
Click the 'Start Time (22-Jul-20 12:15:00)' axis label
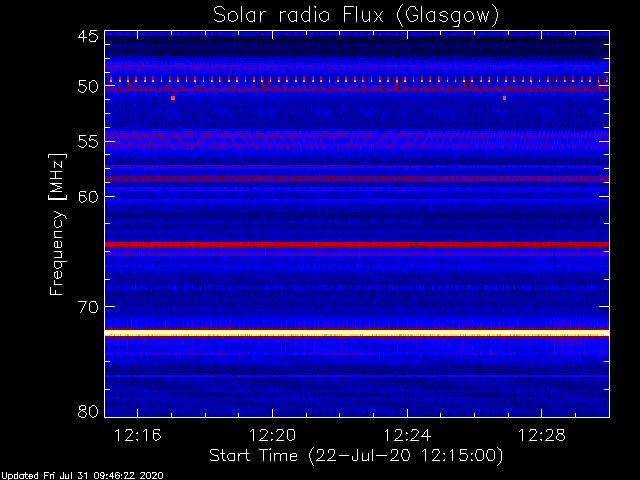click(x=356, y=456)
